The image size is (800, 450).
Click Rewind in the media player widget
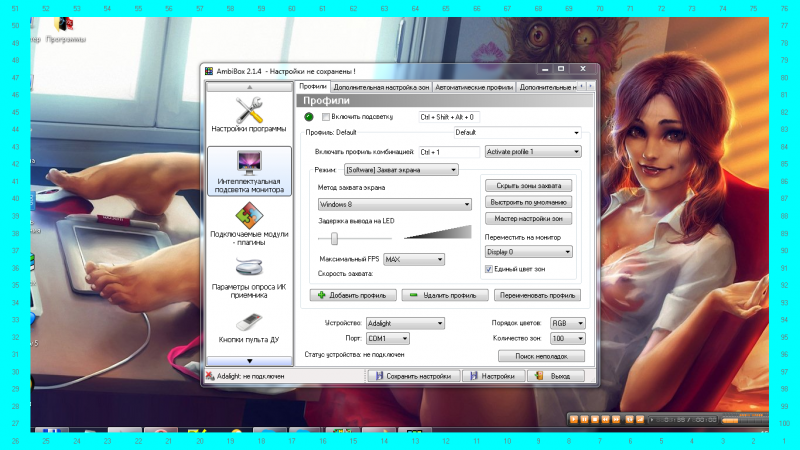tap(605, 419)
